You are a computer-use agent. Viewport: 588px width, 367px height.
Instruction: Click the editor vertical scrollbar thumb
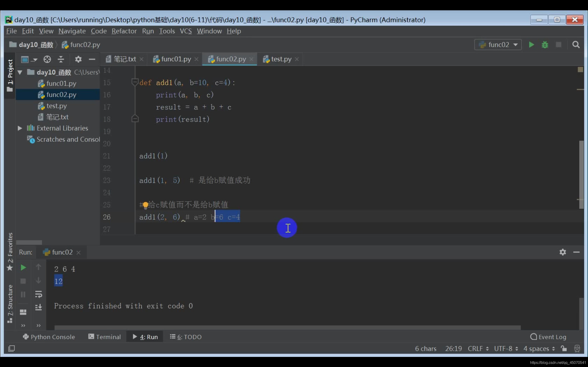click(581, 174)
